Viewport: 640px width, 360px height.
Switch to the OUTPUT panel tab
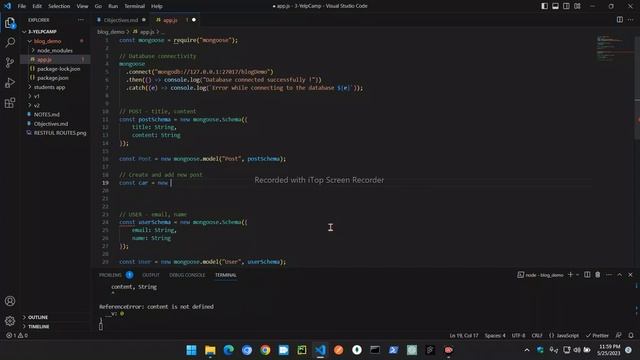[151, 275]
